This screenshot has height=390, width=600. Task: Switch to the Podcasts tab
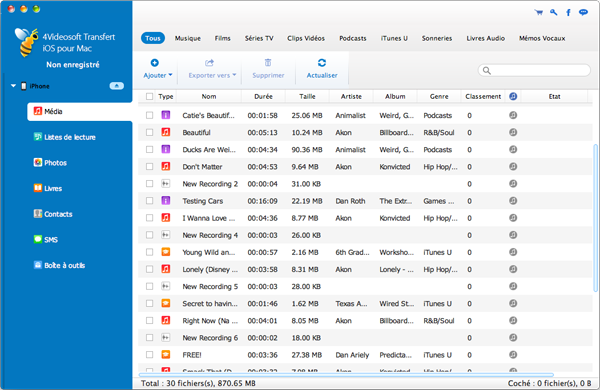coord(353,38)
